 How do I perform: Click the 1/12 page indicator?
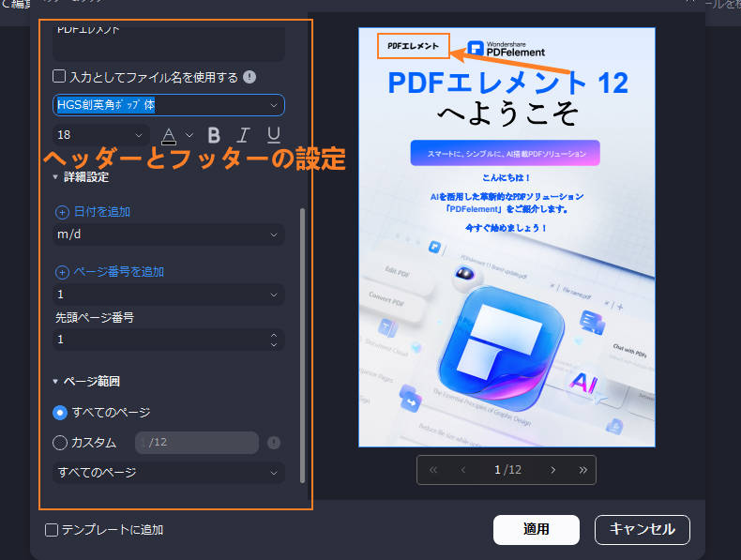click(x=508, y=470)
